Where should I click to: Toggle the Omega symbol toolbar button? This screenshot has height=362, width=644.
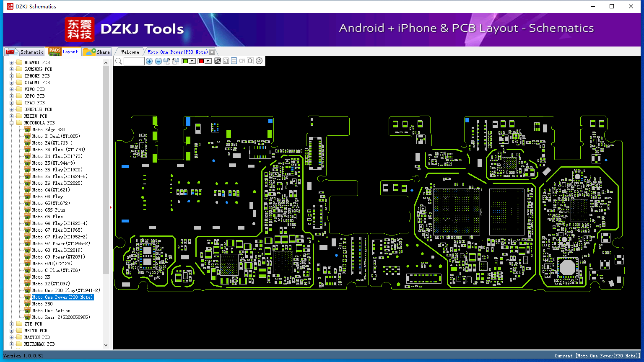[250, 61]
